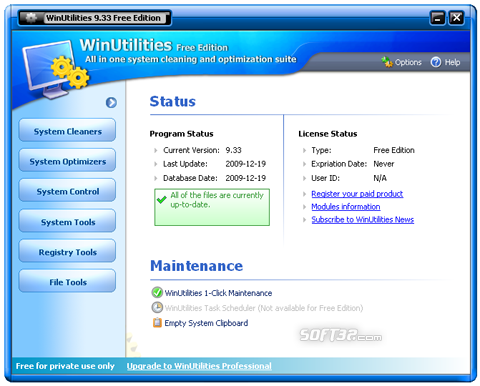This screenshot has width=480, height=386.
Task: Click the Free Edition license type value
Action: 394,150
